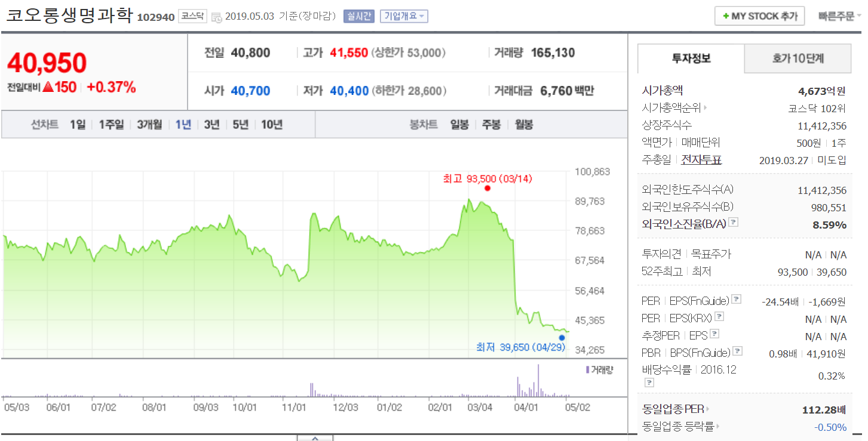Click the purple 거래량 legend icon
This screenshot has height=441, width=868.
pos(588,370)
